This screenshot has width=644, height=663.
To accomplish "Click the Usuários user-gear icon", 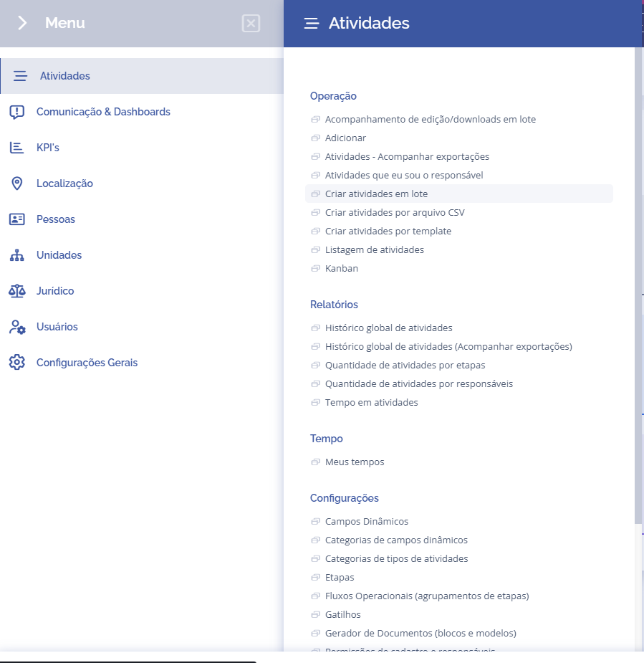I will 16,327.
